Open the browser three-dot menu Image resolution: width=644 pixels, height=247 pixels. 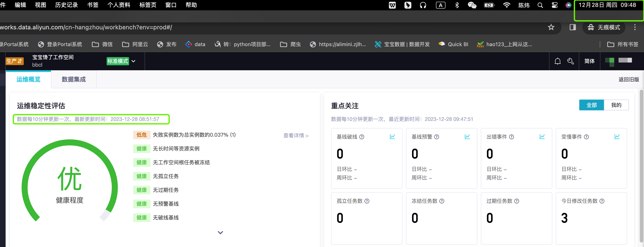pyautogui.click(x=635, y=27)
